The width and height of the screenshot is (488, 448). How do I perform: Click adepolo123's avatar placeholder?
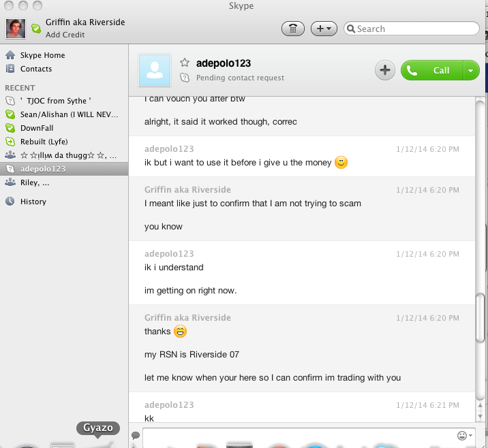click(155, 70)
